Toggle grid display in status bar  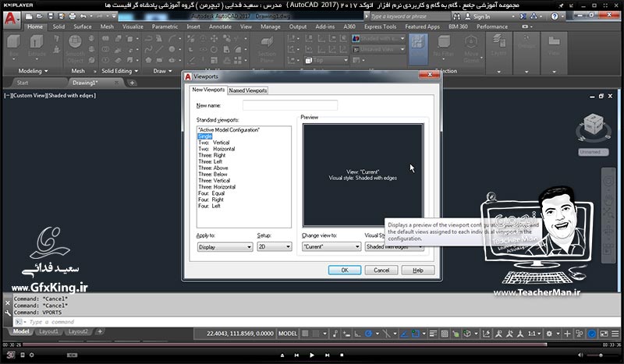point(305,334)
